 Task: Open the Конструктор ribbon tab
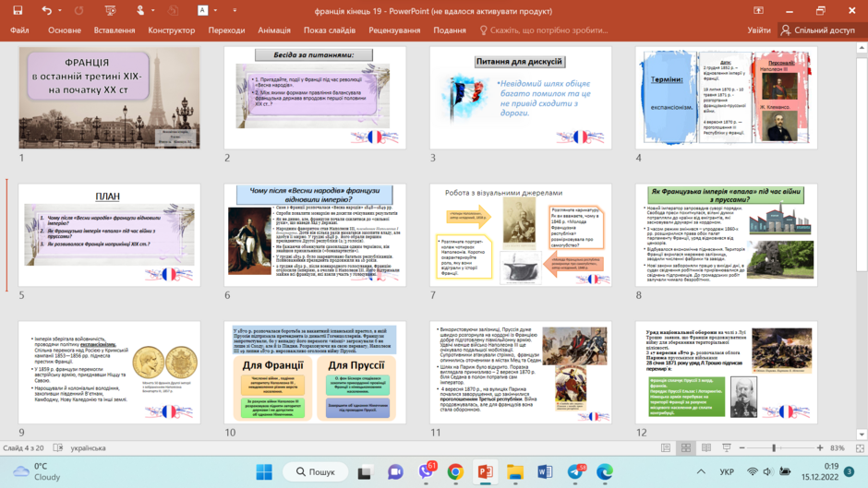pos(171,30)
